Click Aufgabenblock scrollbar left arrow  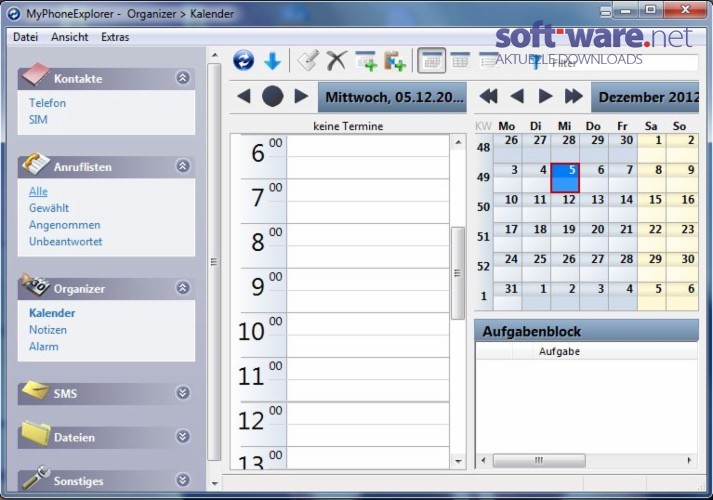(x=483, y=460)
